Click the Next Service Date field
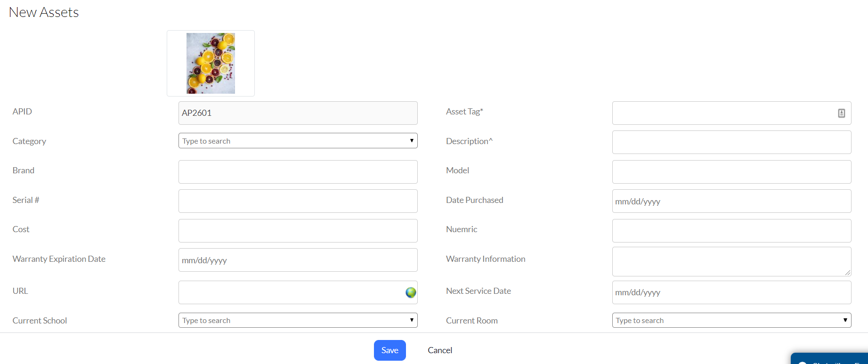The image size is (868, 364). click(x=731, y=292)
